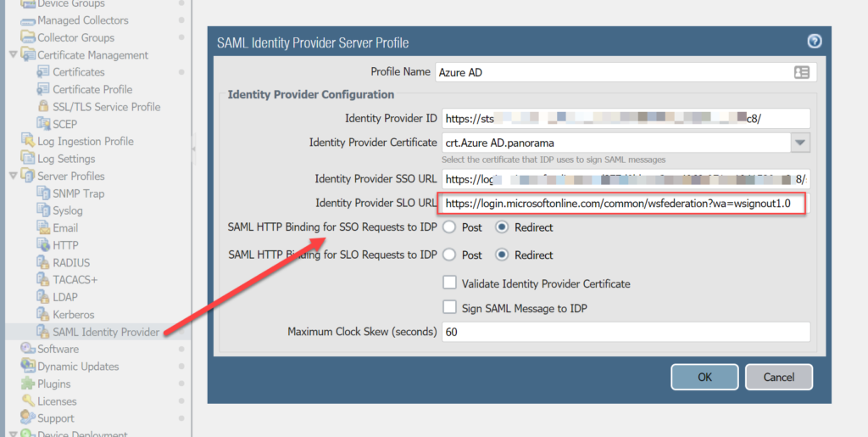Click the Managed Collectors icon
The image size is (868, 437).
(x=28, y=21)
